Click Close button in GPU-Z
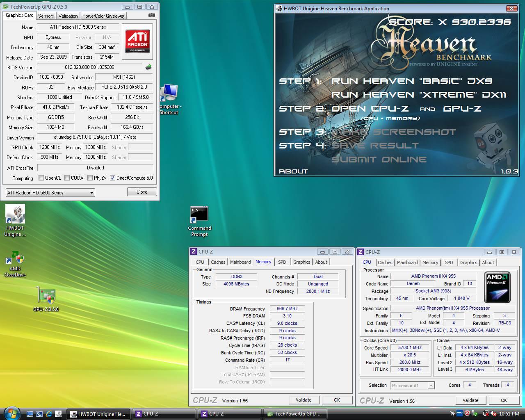 pyautogui.click(x=142, y=192)
